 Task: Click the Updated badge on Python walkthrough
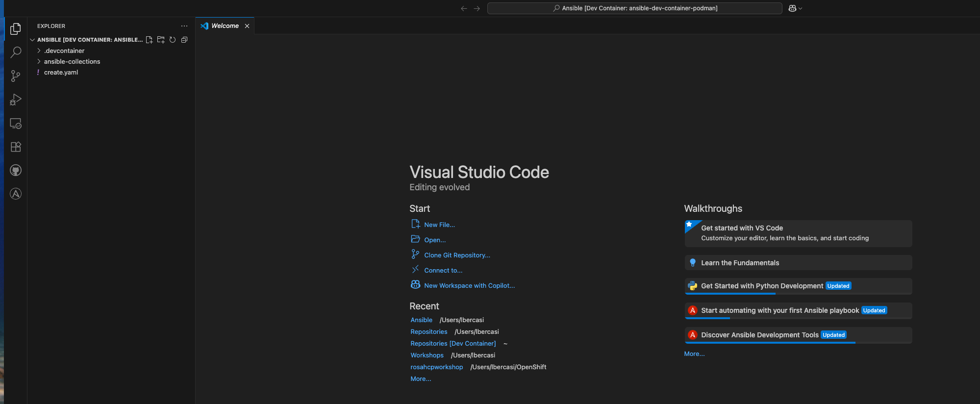(838, 286)
